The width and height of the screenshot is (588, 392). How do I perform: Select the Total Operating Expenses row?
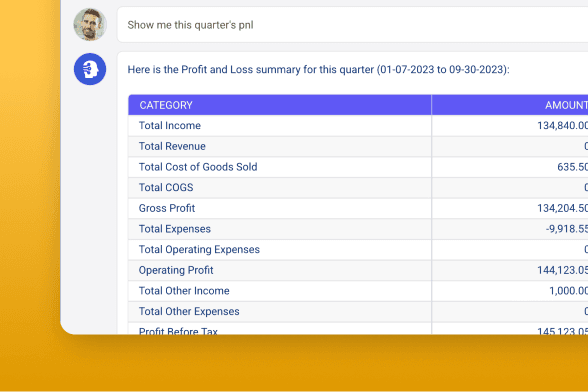[358, 249]
